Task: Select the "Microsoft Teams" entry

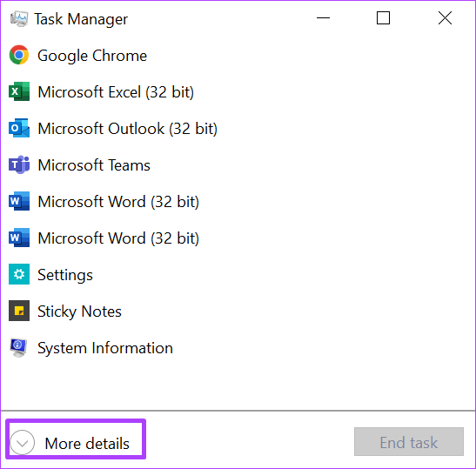Action: point(94,165)
